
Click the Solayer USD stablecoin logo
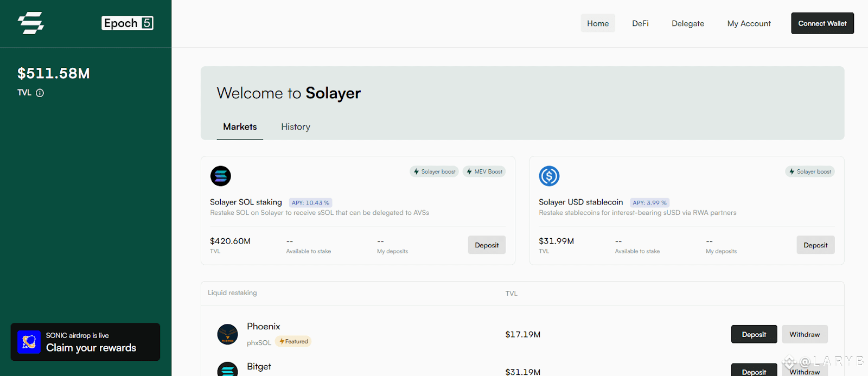[549, 176]
